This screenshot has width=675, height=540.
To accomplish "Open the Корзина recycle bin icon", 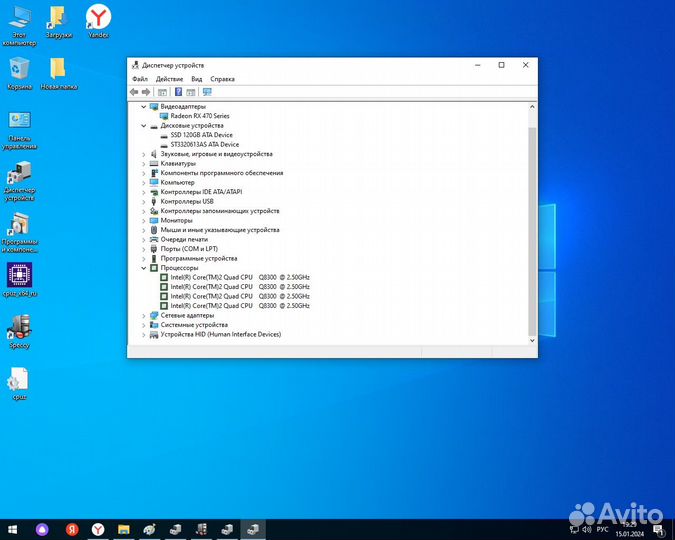I will click(x=19, y=73).
